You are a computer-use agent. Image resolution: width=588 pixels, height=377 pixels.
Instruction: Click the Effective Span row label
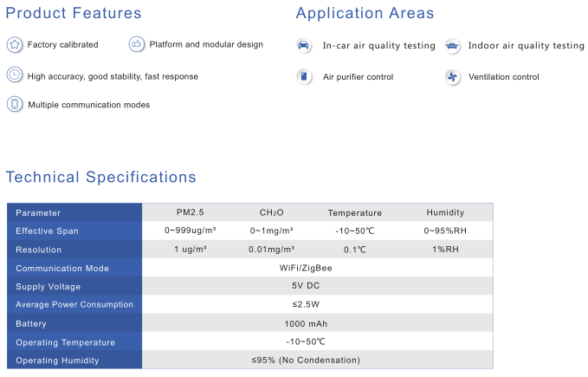click(74, 231)
